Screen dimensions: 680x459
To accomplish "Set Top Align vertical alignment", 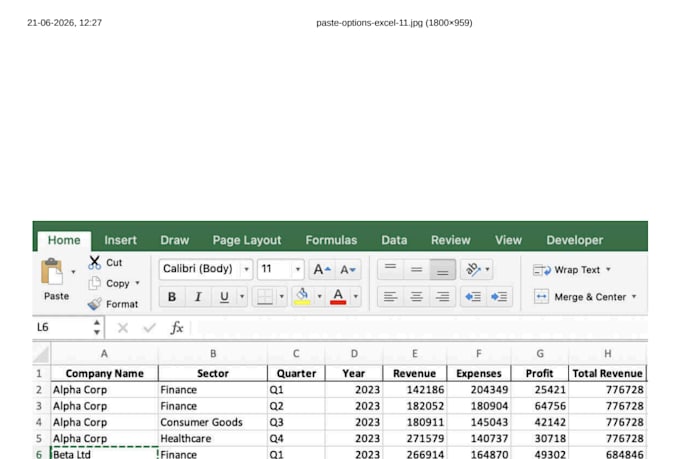I will pyautogui.click(x=390, y=269).
